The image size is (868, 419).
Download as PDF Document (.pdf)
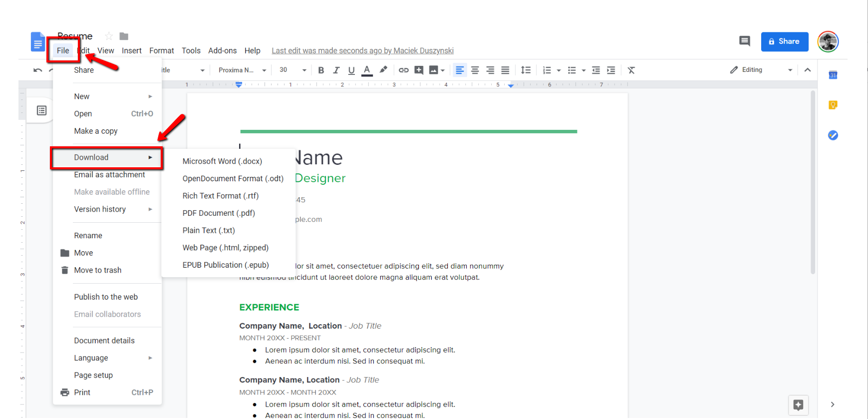point(229,213)
